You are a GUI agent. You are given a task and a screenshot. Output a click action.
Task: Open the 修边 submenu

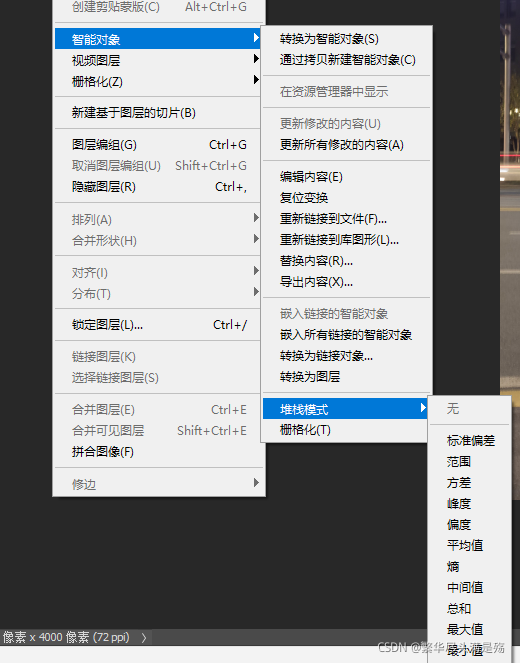point(158,484)
